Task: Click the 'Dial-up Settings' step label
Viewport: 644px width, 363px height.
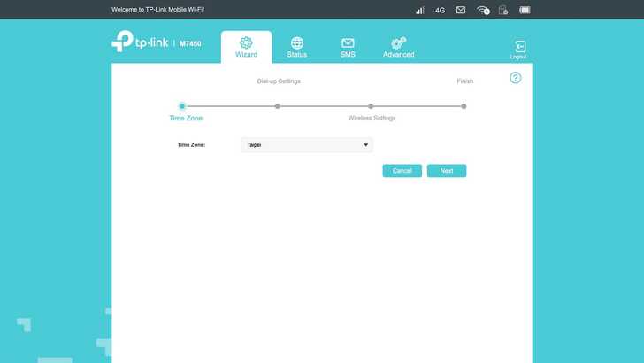Action: click(279, 81)
